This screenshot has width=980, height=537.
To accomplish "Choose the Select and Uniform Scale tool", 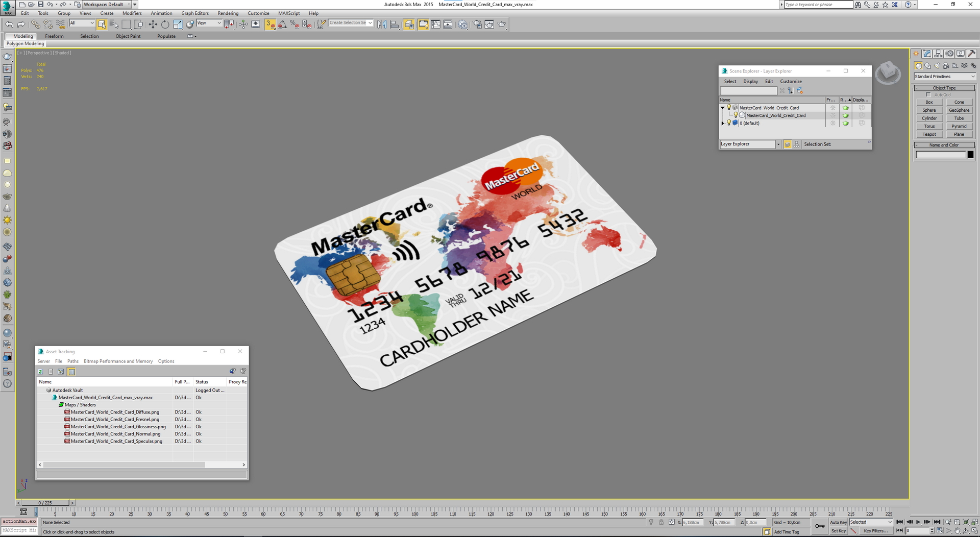I will (177, 24).
